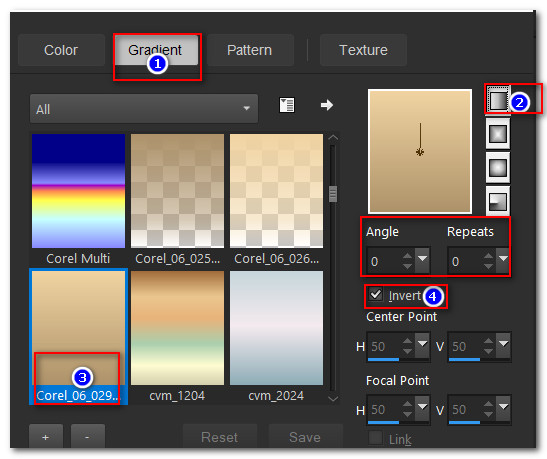Enable the Link checkbox
The width and height of the screenshot is (547, 459).
(376, 438)
